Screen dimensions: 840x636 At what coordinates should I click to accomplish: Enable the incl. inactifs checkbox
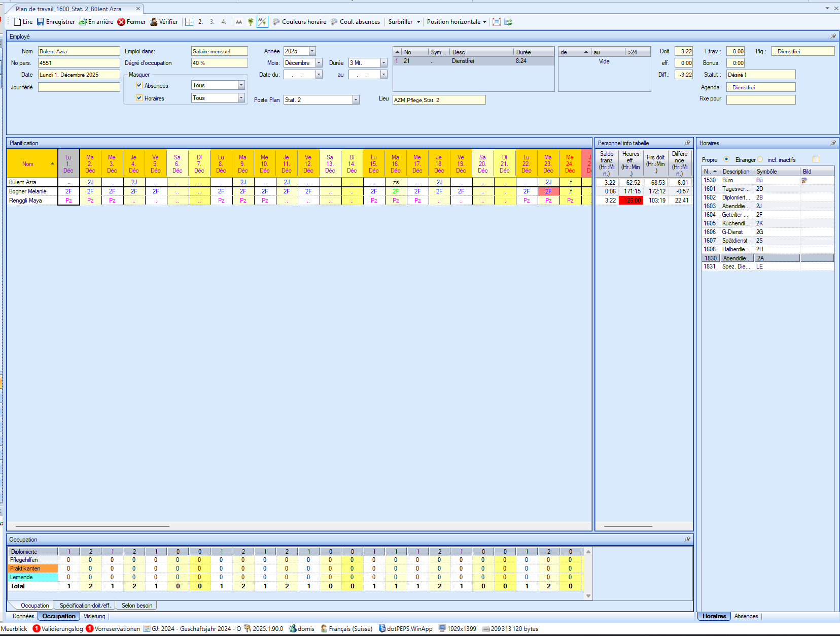click(816, 159)
